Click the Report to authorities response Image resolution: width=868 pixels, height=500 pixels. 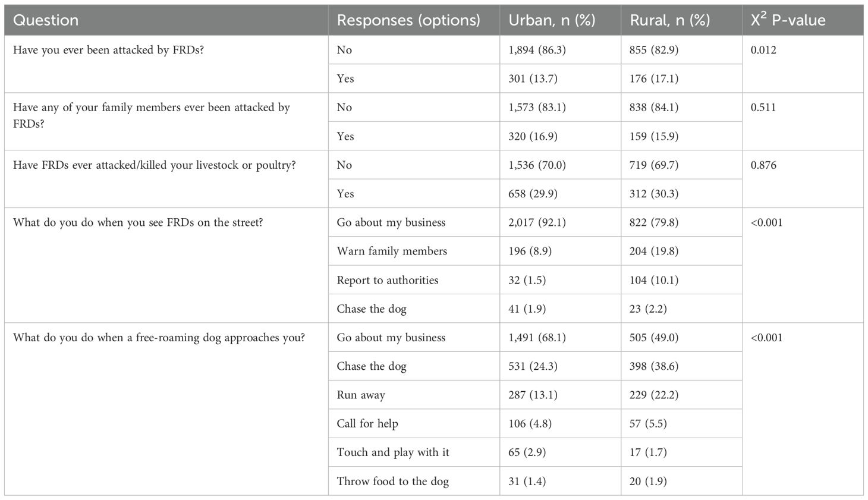[387, 280]
